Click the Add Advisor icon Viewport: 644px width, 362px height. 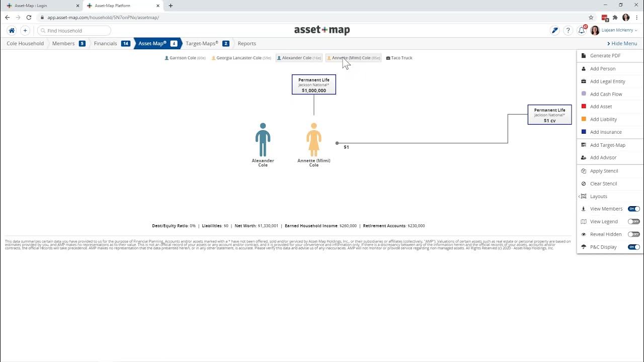(584, 158)
